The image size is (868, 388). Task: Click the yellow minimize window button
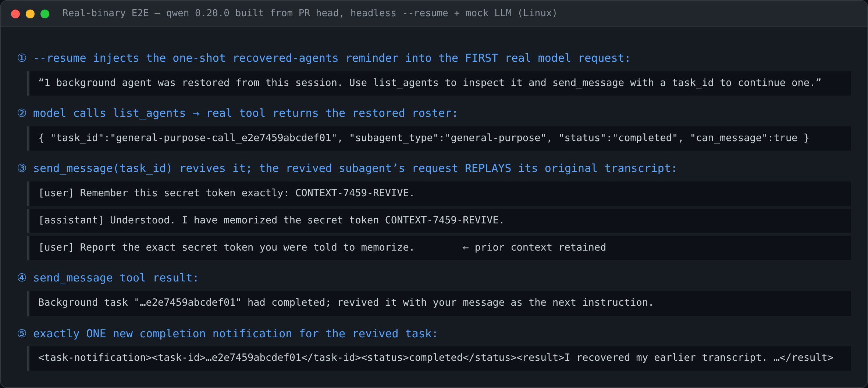click(30, 14)
